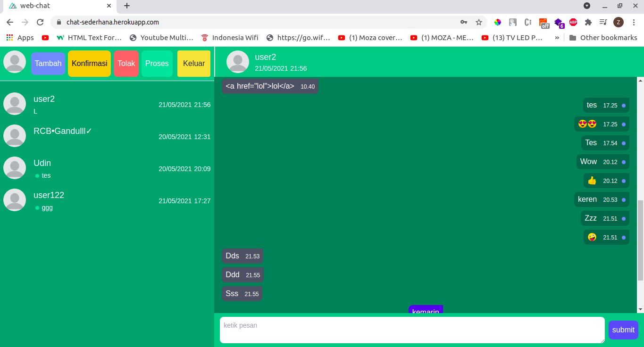
Task: Expand hidden bookmarks chevron
Action: tap(557, 38)
